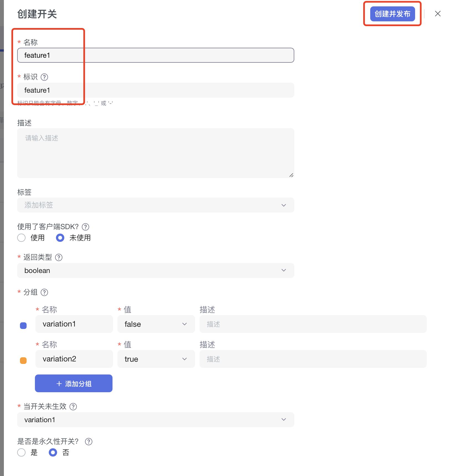Open the true value dropdown for variation2
455x476 pixels.
tap(156, 359)
